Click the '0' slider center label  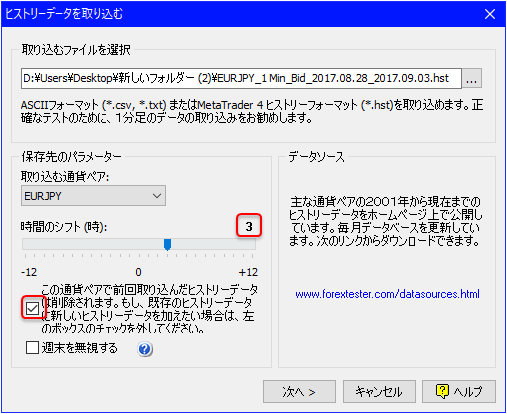pos(138,272)
